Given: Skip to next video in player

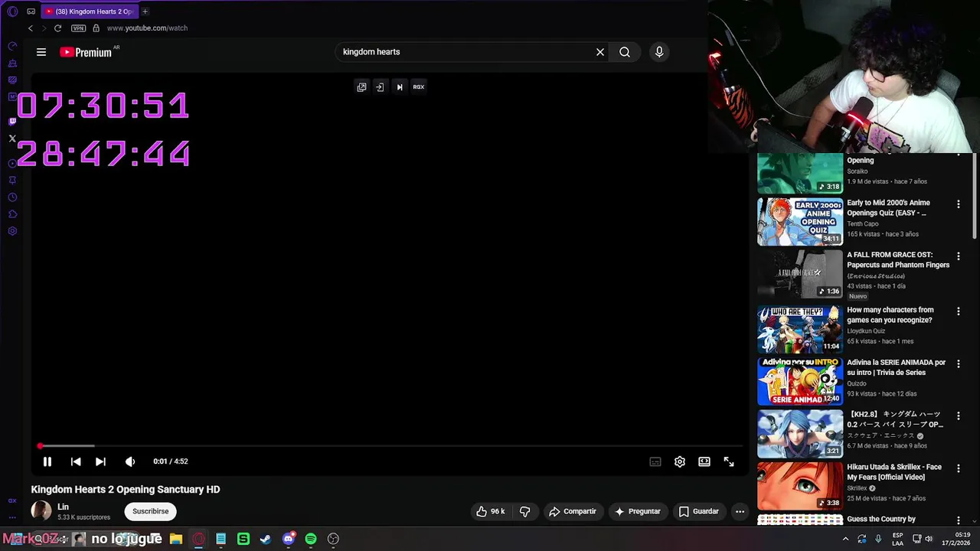Looking at the screenshot, I should [x=100, y=461].
